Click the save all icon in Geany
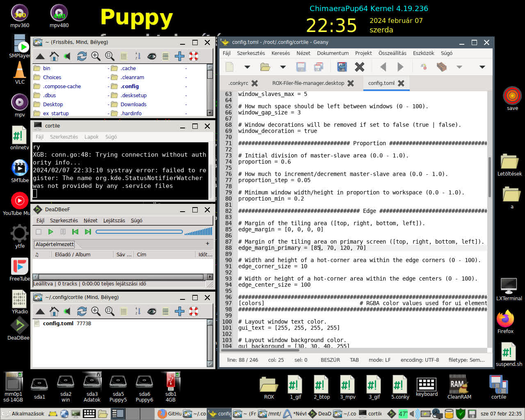The width and height of the screenshot is (525, 420). [318, 67]
